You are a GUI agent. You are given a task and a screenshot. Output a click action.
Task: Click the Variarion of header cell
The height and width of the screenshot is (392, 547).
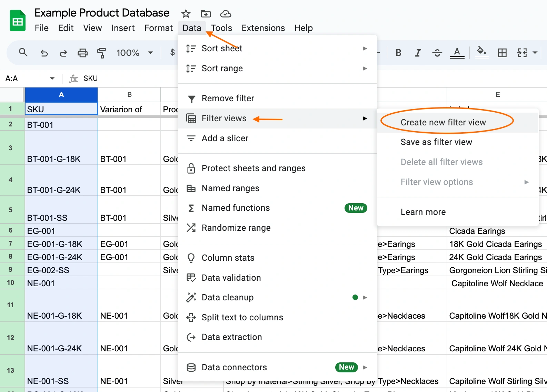click(129, 109)
